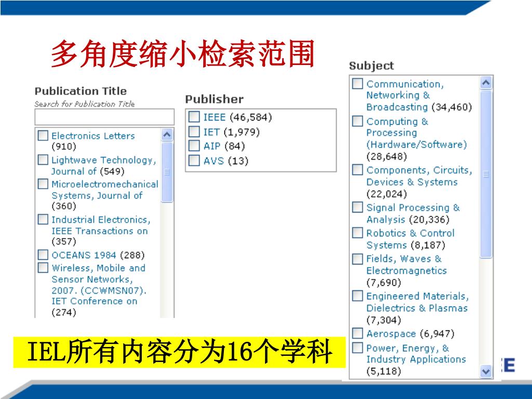The height and width of the screenshot is (399, 532).
Task: Open the OCEANS 1984 link
Action: pyautogui.click(x=84, y=255)
